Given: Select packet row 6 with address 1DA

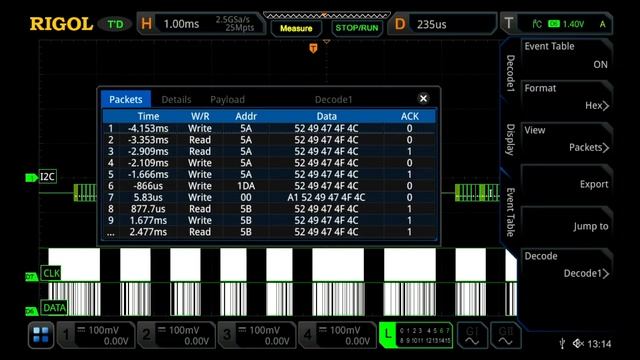Looking at the screenshot, I should point(269,186).
